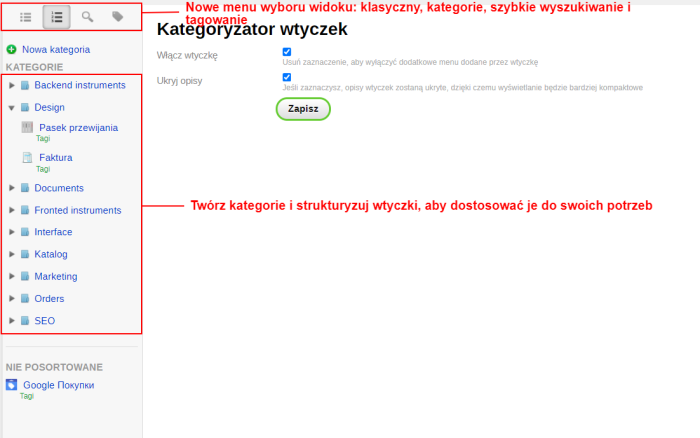Click the Interface folder icon
The height and width of the screenshot is (438, 700).
[25, 232]
